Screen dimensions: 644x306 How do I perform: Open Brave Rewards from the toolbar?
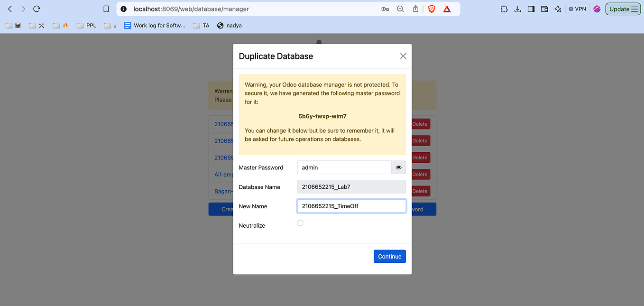(x=446, y=9)
